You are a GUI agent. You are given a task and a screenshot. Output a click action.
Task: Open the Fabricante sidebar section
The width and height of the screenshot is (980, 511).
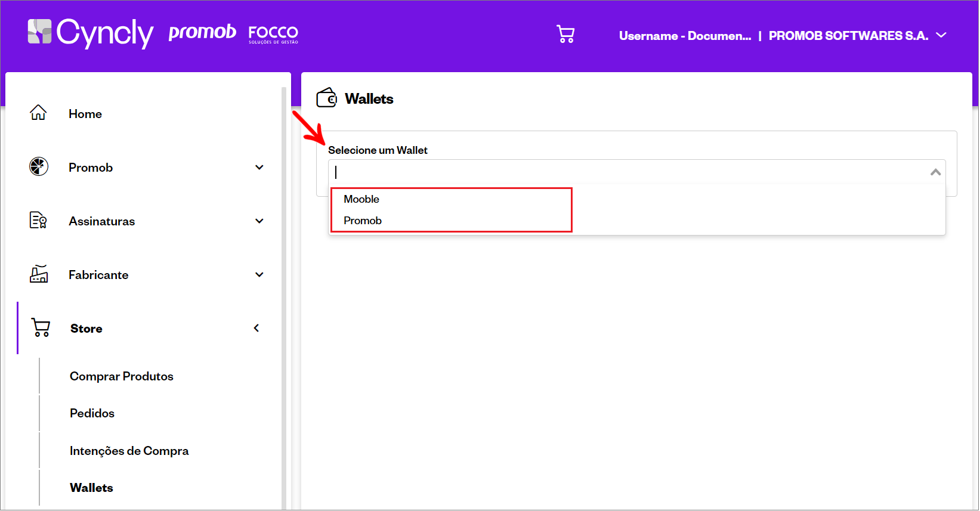[x=98, y=275]
